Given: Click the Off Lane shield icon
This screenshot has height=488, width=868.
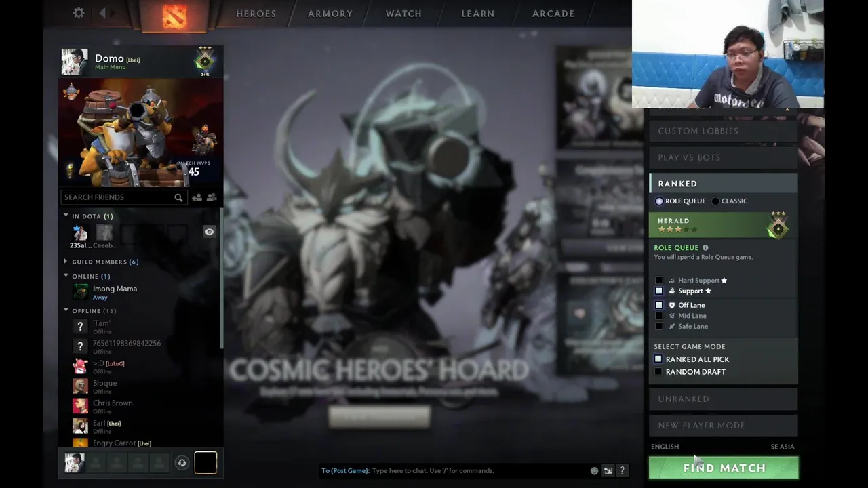Looking at the screenshot, I should pos(672,305).
